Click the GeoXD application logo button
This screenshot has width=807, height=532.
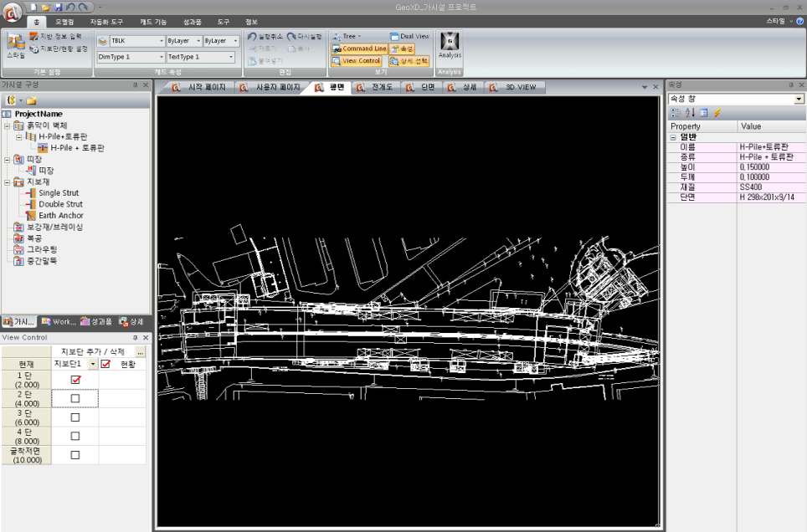pos(12,12)
